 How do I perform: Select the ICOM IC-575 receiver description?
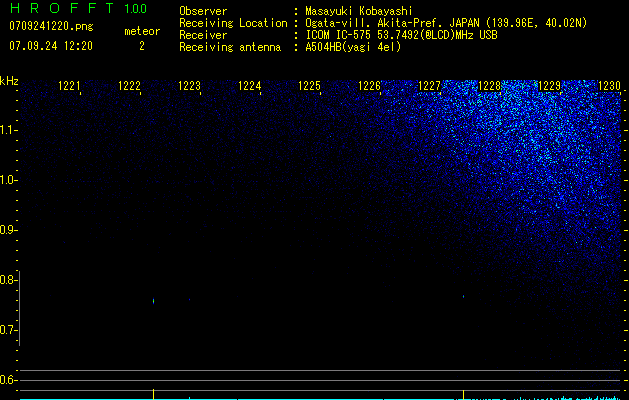(x=401, y=35)
